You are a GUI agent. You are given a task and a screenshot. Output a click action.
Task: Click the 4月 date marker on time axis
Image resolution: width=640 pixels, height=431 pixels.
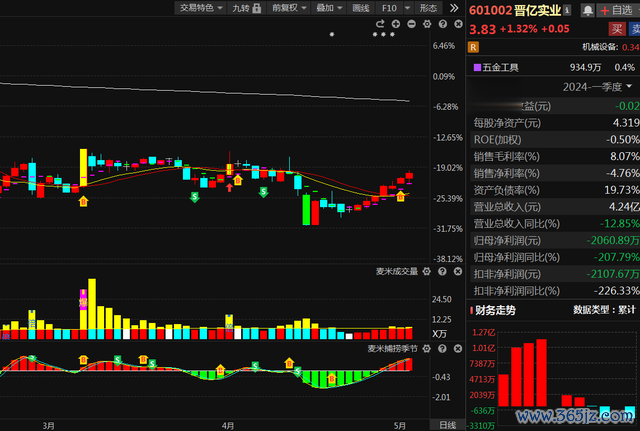click(x=228, y=426)
